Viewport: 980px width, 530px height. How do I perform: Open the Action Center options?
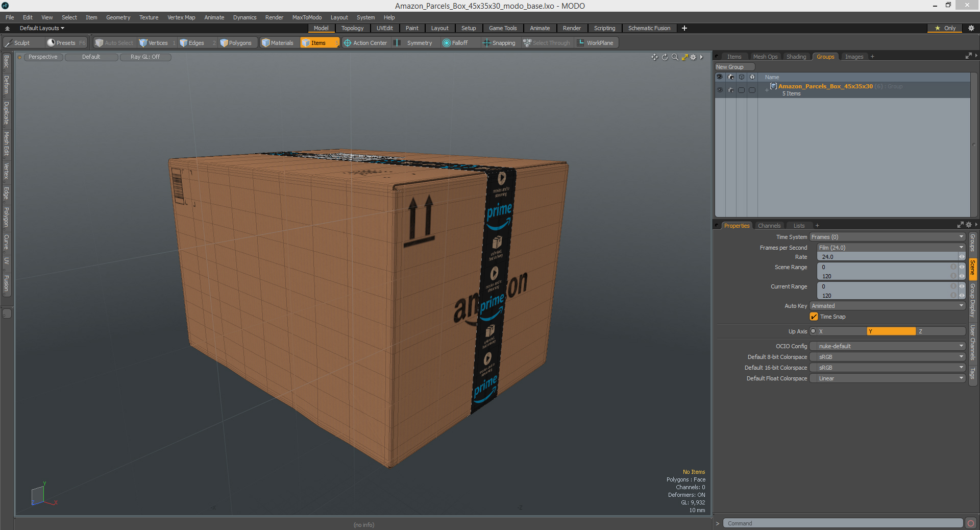tap(365, 43)
